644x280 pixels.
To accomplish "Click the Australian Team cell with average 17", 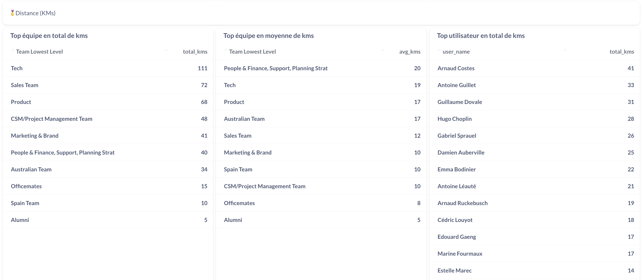I will pos(244,119).
